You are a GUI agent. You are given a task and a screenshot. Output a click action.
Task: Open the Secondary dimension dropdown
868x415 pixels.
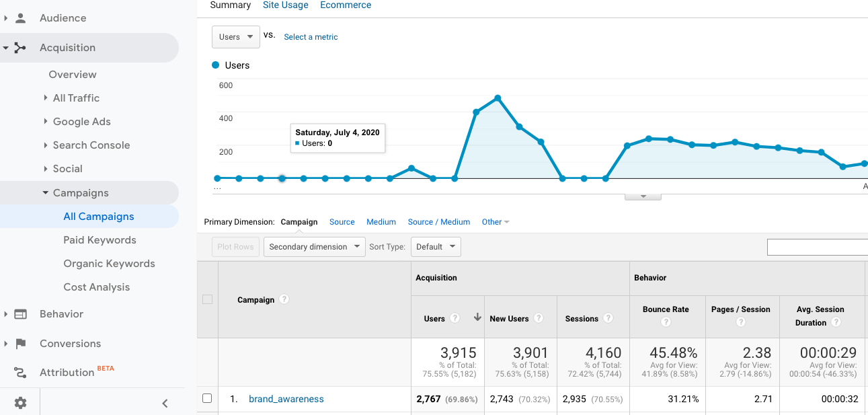point(314,247)
